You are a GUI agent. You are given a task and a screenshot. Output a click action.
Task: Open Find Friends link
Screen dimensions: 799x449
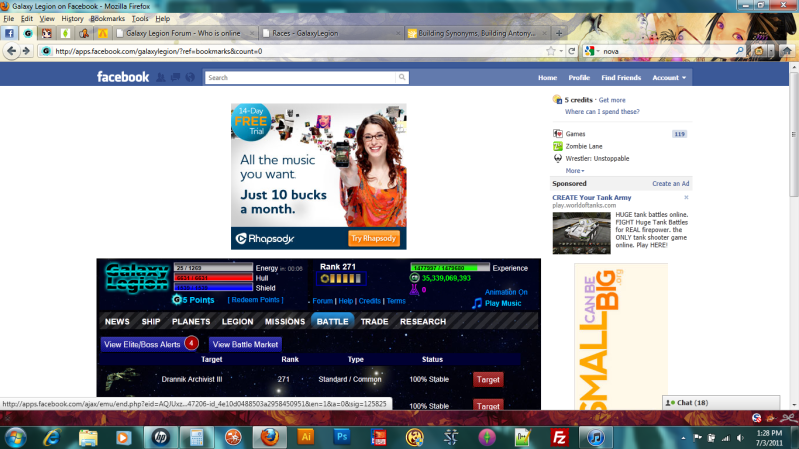(621, 77)
